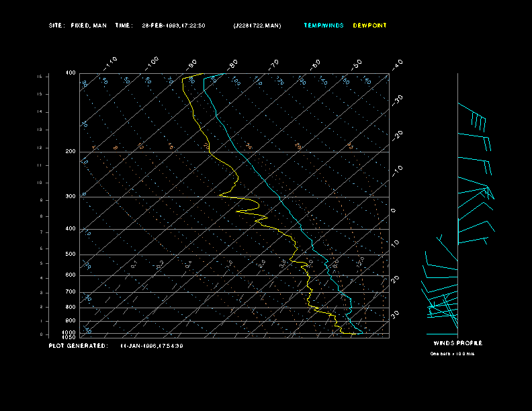Viewport: 532px width, 411px height.
Task: Click the 1000 pressure level label
Action: click(69, 332)
